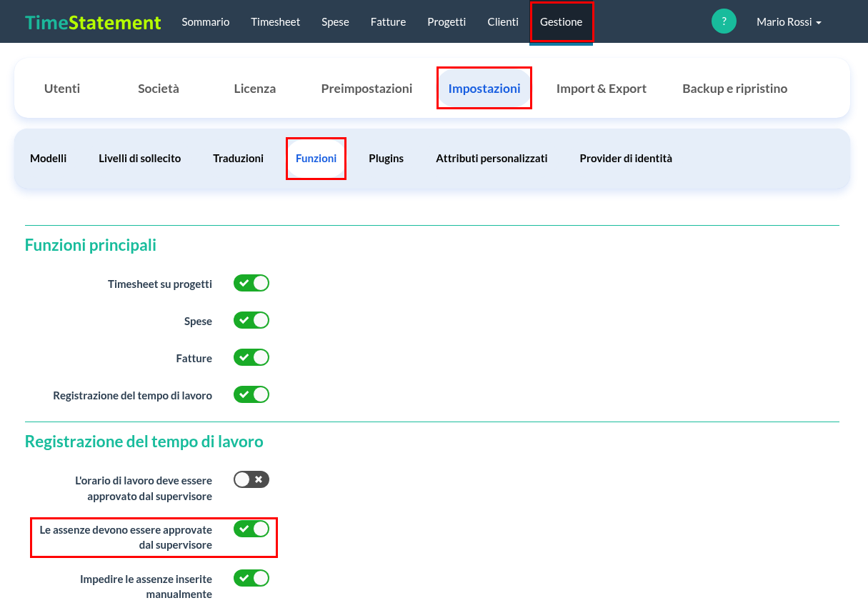Viewport: 868px width, 613px height.
Task: Go to the Clienti section
Action: coord(503,22)
